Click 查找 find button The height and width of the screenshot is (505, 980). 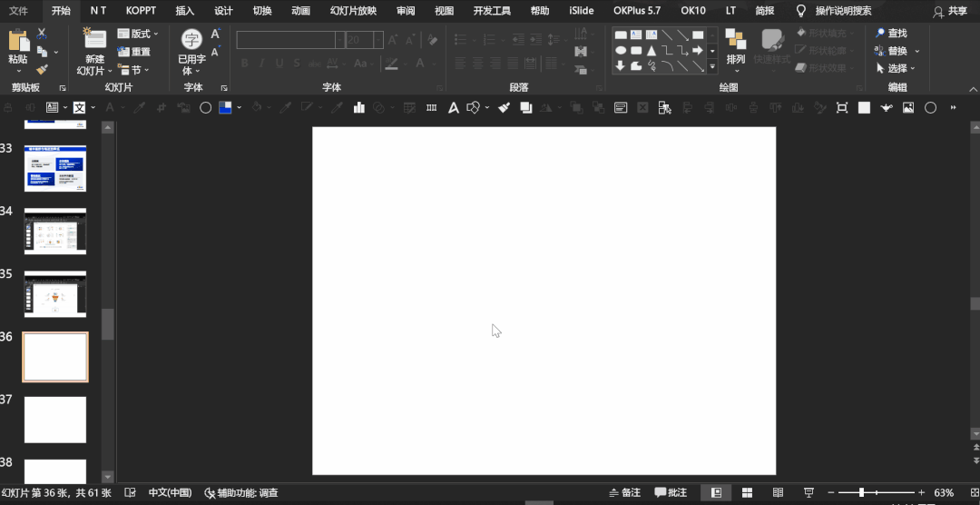891,34
